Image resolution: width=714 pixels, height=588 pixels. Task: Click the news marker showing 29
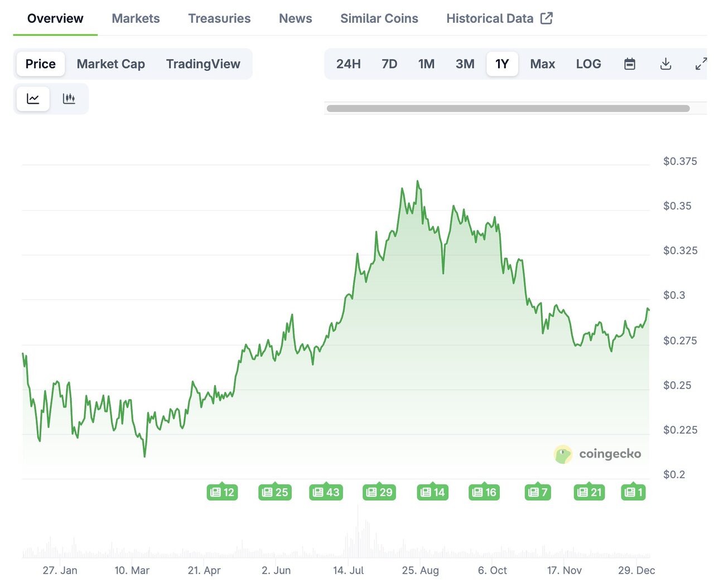pyautogui.click(x=379, y=492)
